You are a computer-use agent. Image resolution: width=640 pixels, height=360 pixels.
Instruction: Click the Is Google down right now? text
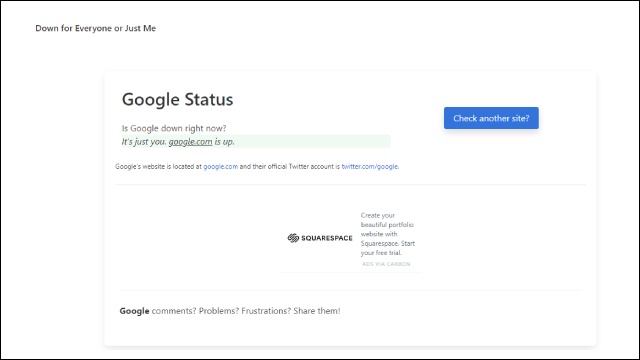(174, 128)
